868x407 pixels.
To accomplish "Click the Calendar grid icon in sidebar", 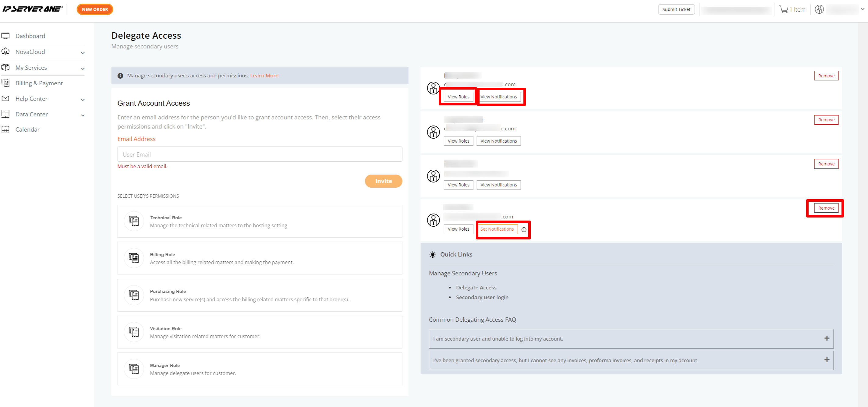I will 5,129.
